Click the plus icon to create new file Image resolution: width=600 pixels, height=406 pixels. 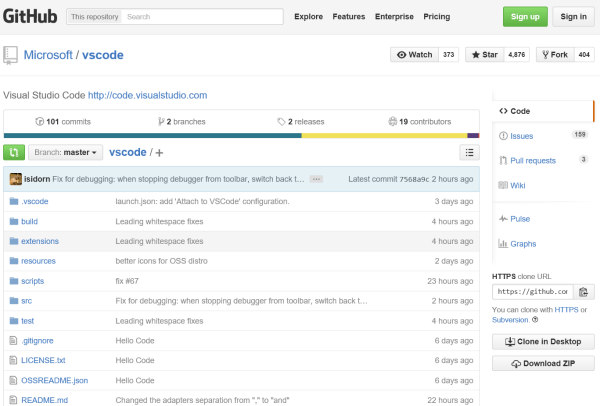tap(159, 153)
